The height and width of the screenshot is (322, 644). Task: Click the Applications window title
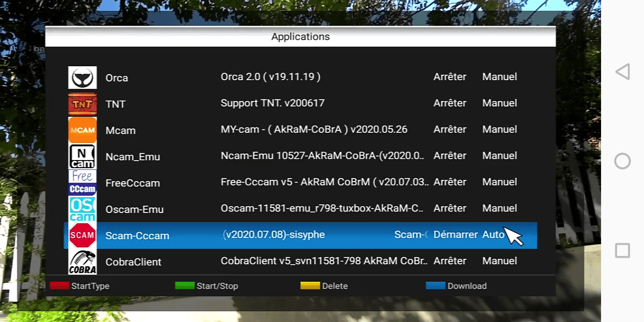click(x=301, y=37)
